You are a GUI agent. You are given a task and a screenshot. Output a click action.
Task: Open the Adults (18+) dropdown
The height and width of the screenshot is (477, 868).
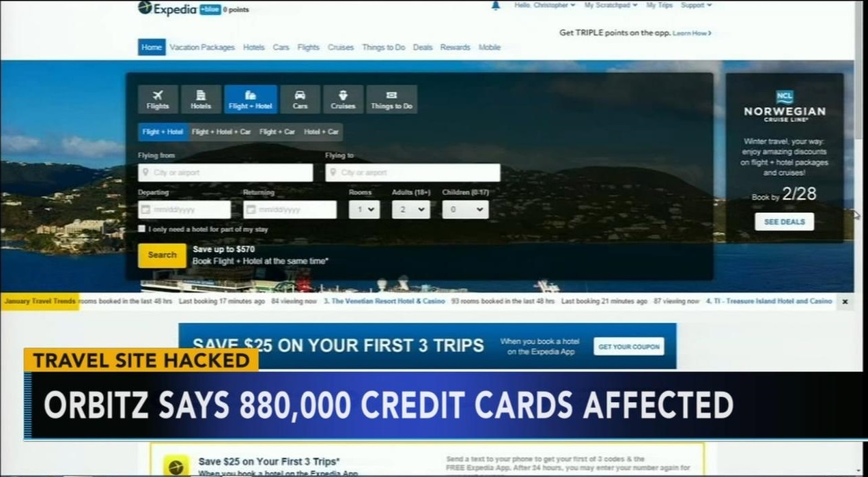(411, 209)
